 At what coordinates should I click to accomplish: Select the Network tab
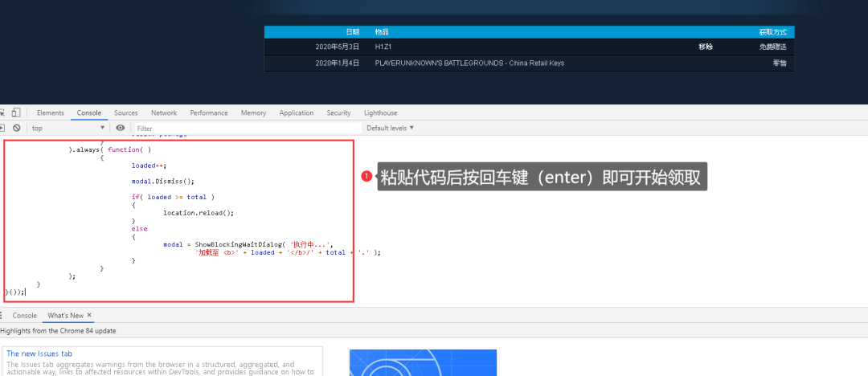pyautogui.click(x=164, y=113)
